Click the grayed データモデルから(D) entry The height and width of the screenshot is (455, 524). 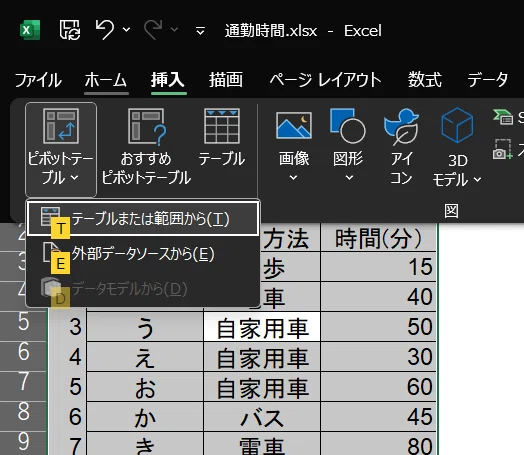click(143, 289)
